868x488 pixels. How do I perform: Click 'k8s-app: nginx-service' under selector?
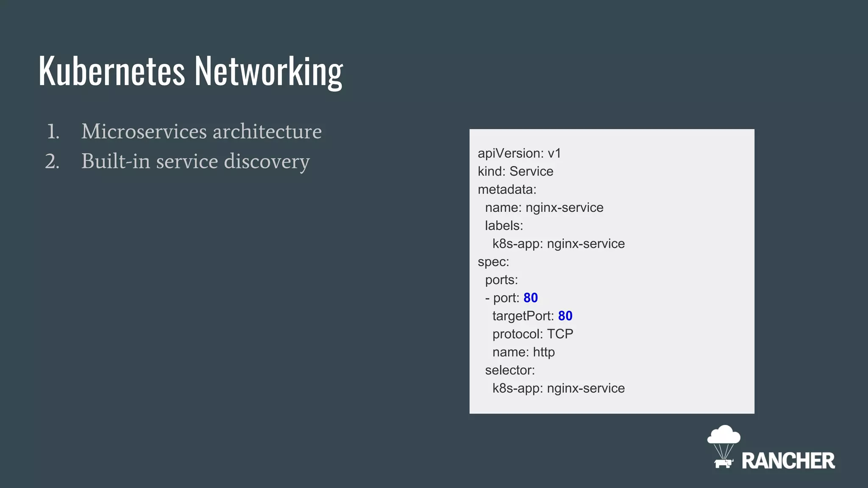point(559,388)
